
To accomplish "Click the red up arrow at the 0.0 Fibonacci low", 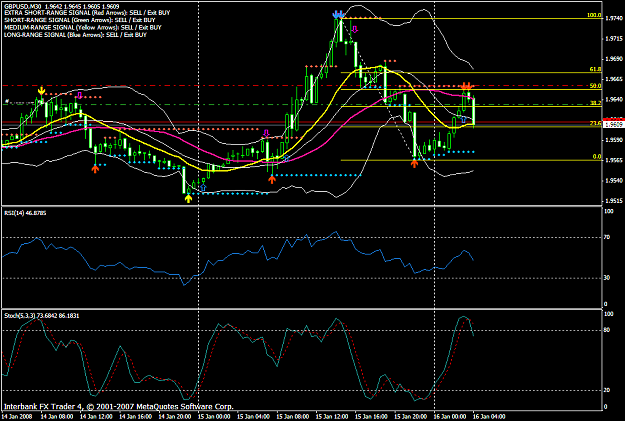I will pos(415,163).
